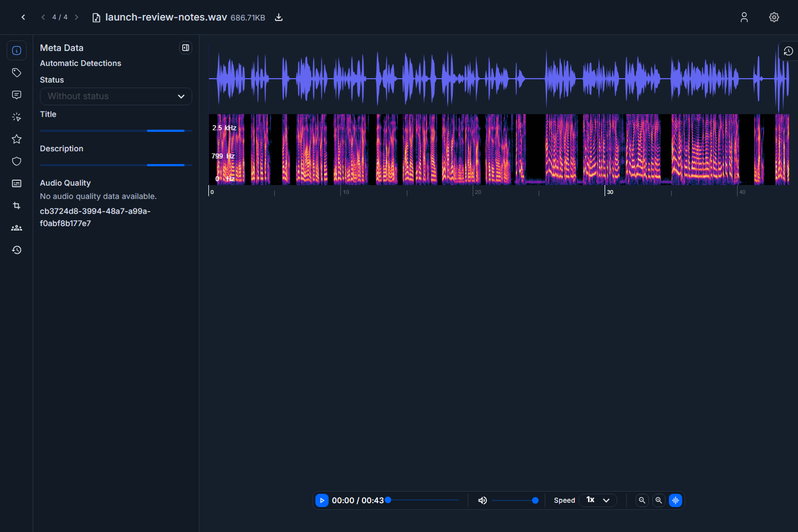Go to next file in 4/4 pager

76,17
